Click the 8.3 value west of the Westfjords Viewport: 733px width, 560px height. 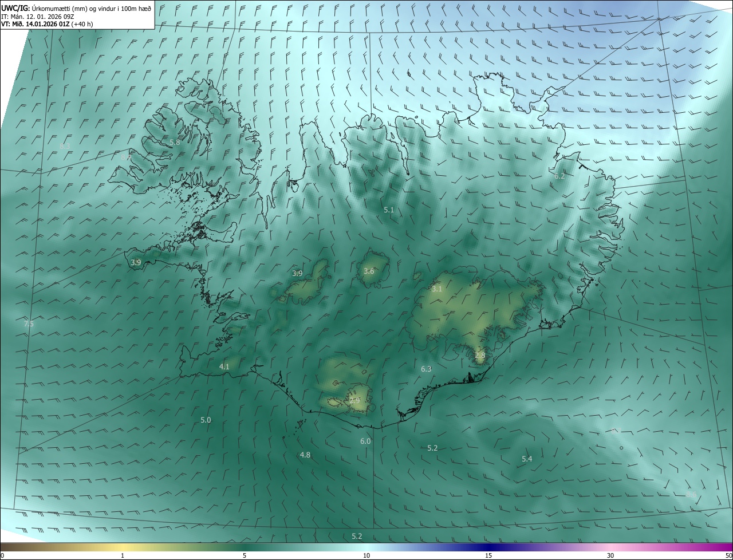click(x=65, y=147)
